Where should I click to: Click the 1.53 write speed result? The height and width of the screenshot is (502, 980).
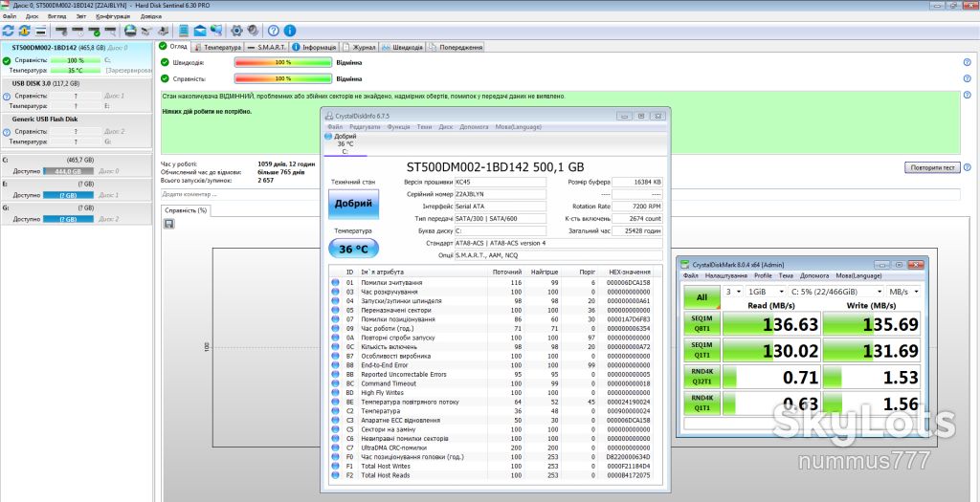tap(872, 378)
